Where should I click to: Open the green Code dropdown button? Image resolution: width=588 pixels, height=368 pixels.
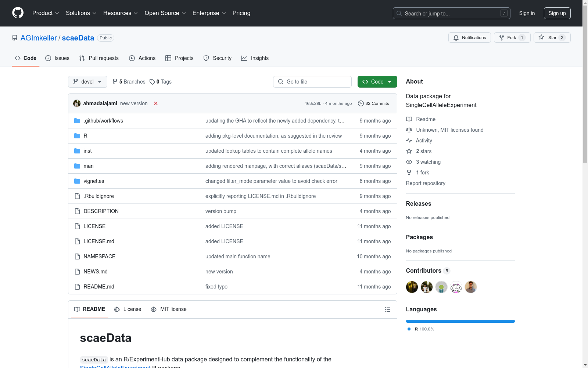click(377, 82)
